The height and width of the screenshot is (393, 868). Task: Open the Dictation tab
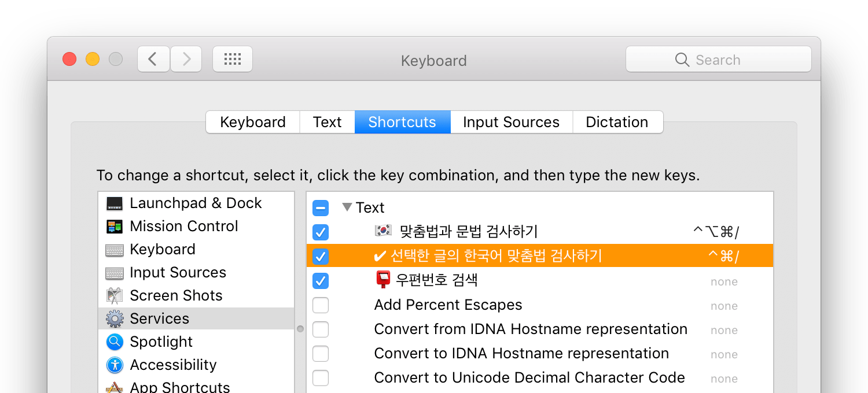(617, 122)
